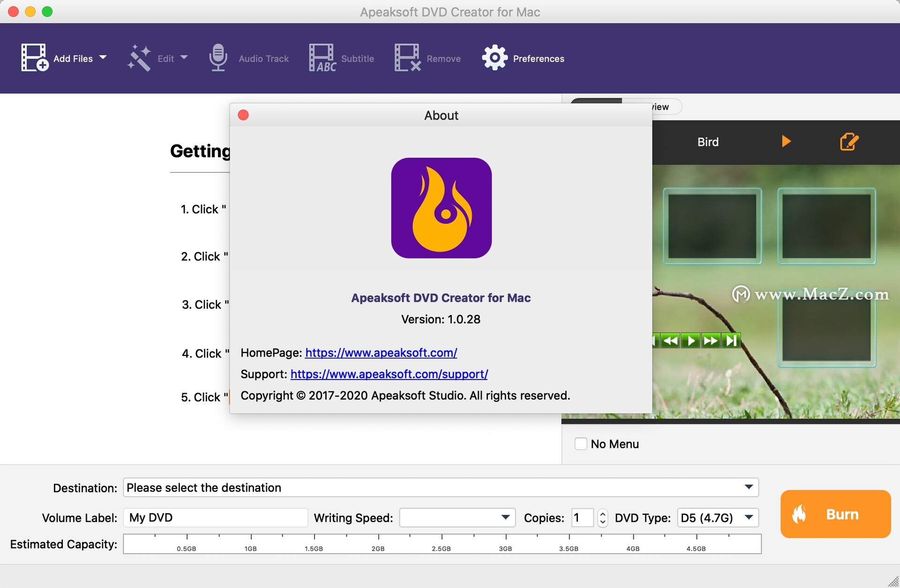
Task: Click the orange next template arrow
Action: point(786,141)
